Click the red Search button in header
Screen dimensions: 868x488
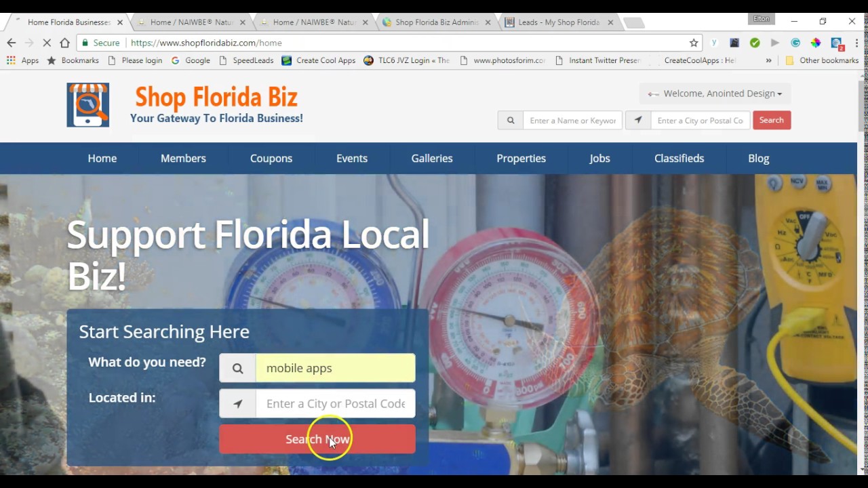pos(772,120)
